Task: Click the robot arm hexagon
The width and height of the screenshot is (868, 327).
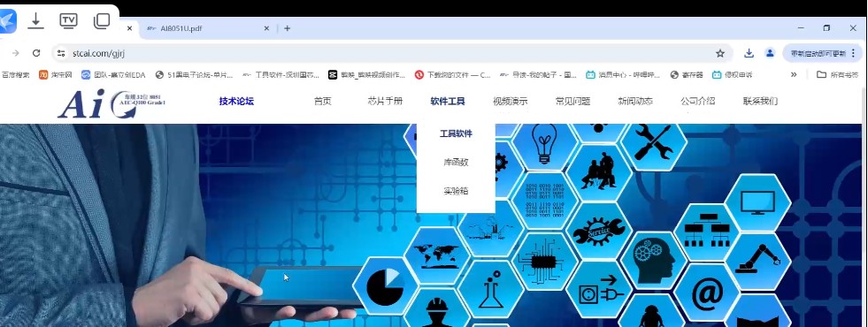Action: point(757,262)
